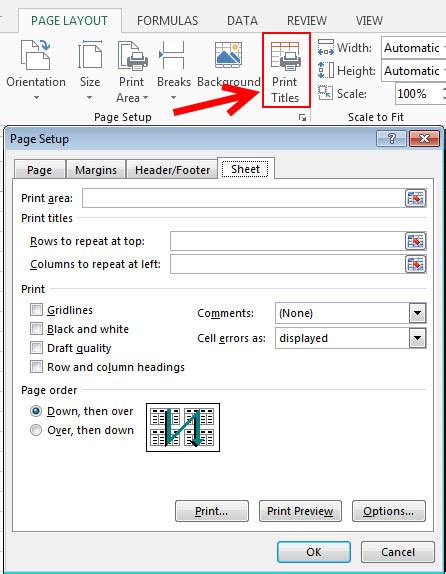This screenshot has height=574, width=446.
Task: Open the Width Automatic dropdown
Action: point(414,48)
